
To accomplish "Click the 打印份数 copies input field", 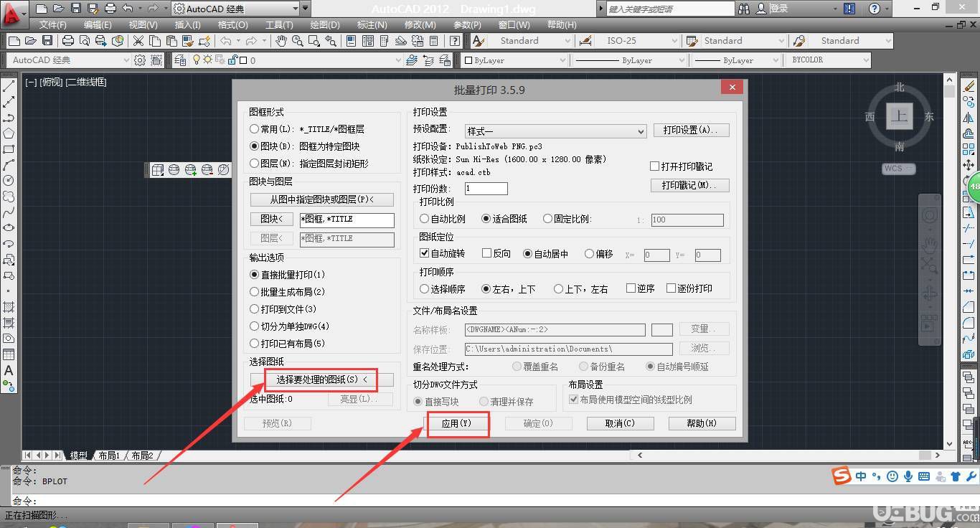I will [x=486, y=189].
